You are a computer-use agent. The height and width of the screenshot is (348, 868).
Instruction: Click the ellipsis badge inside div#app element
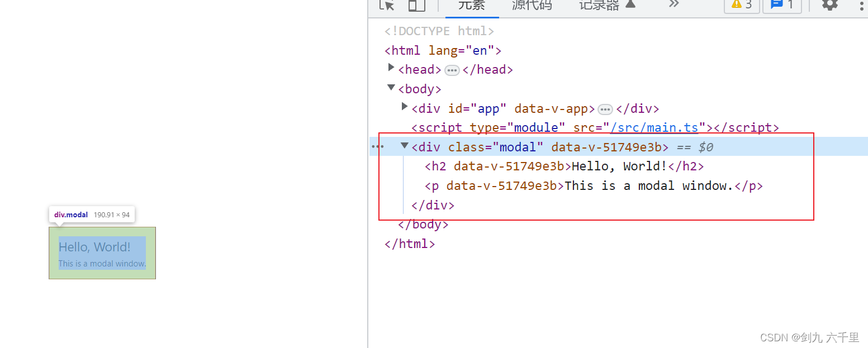pyautogui.click(x=605, y=109)
